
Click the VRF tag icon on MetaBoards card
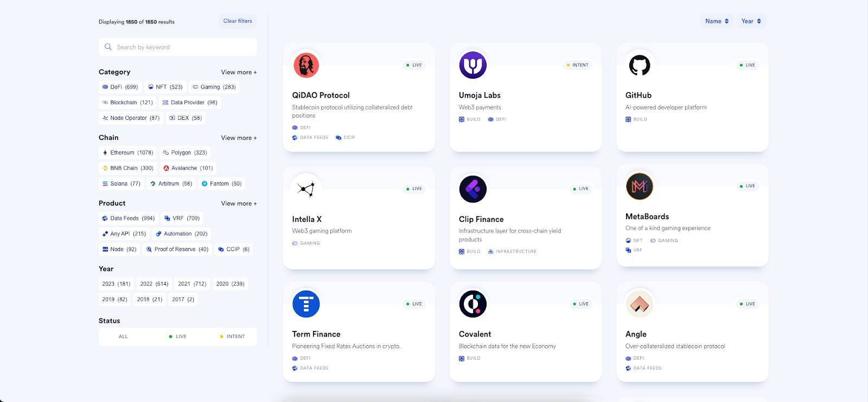coord(628,250)
